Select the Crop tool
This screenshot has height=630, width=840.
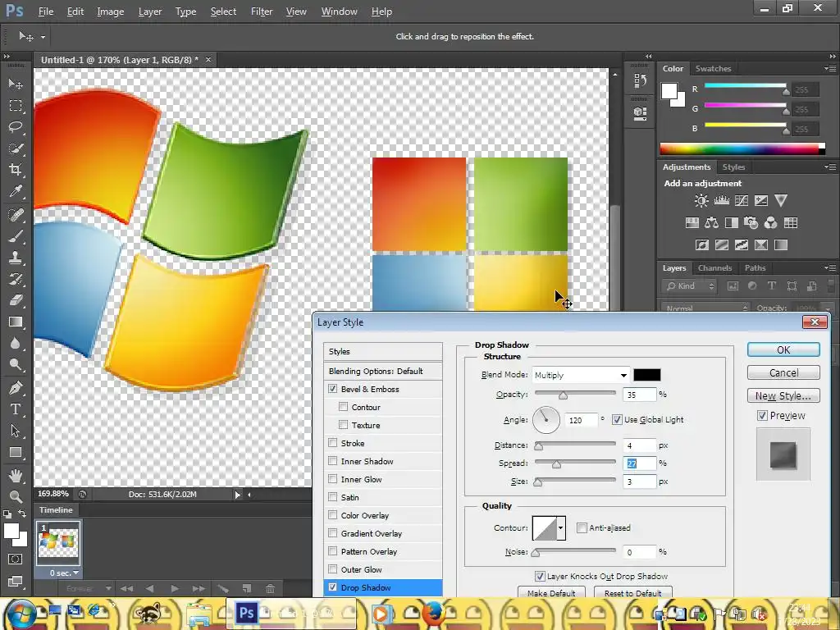coord(16,170)
